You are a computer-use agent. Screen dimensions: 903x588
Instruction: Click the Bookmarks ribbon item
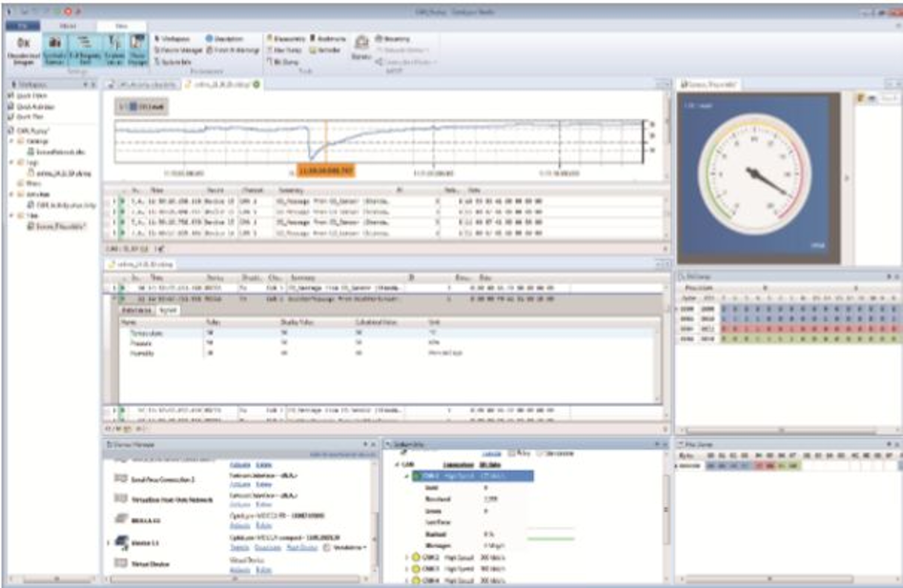tap(328, 38)
